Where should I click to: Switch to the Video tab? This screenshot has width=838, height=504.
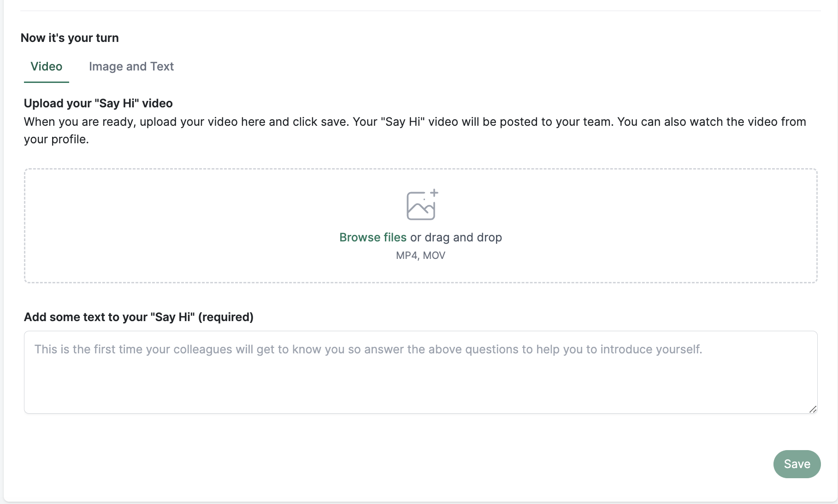pos(47,66)
